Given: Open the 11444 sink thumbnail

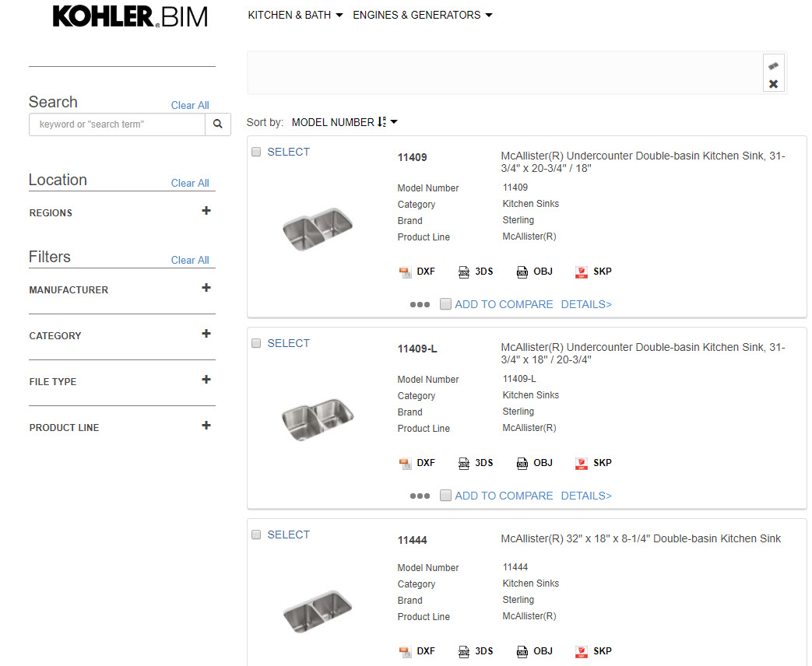Looking at the screenshot, I should tap(318, 611).
